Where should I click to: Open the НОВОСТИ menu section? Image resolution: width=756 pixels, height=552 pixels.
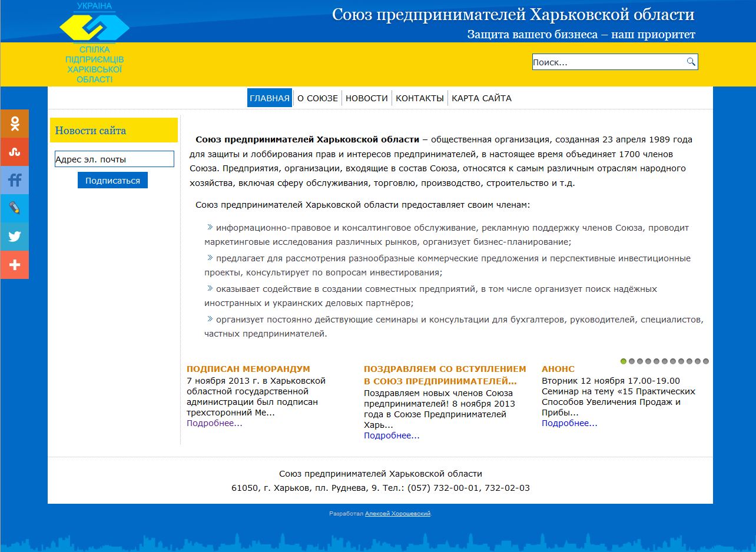[x=367, y=98]
